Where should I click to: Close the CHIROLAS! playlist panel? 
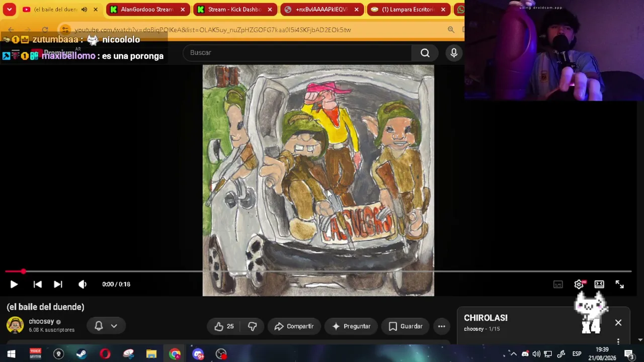pos(618,323)
